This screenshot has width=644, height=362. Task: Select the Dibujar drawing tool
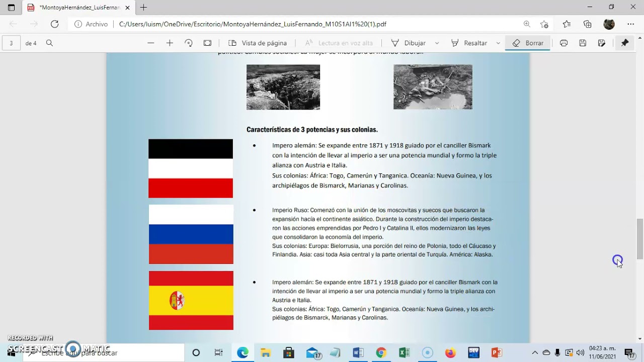pyautogui.click(x=409, y=43)
